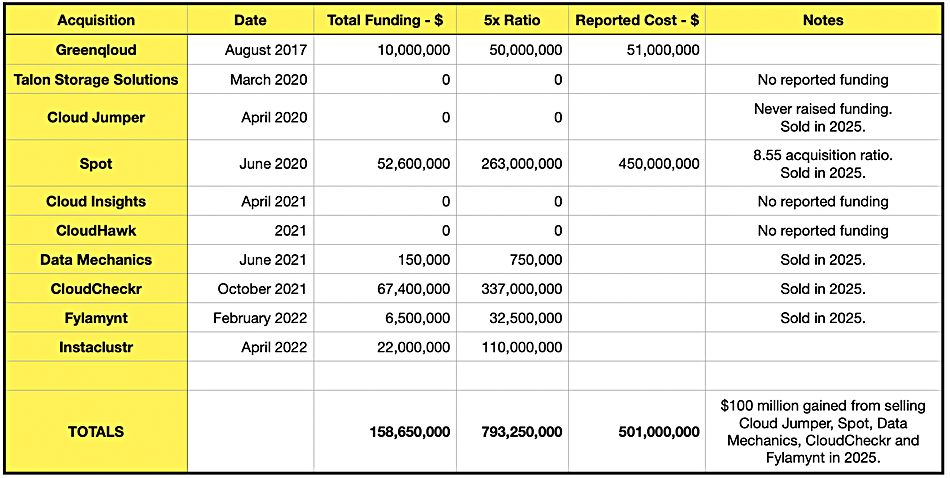Select the 5x Ratio column header
The image size is (950, 478).
coord(512,20)
